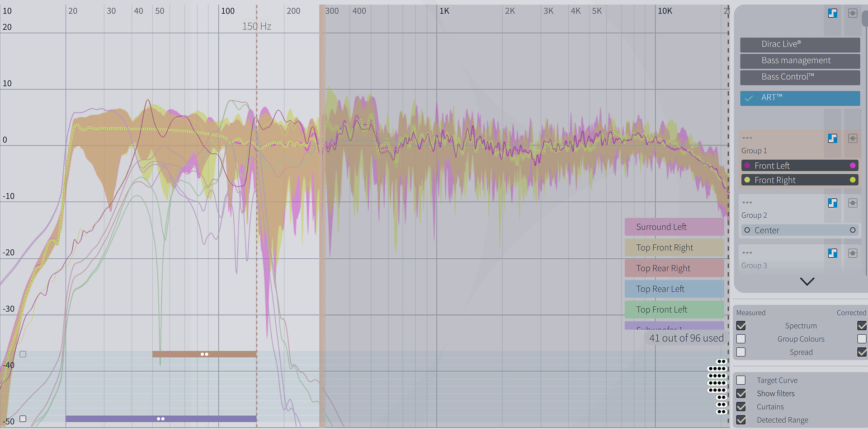This screenshot has height=429, width=868.
Task: Click the blue filter-design icon in Group 3
Action: 832,253
